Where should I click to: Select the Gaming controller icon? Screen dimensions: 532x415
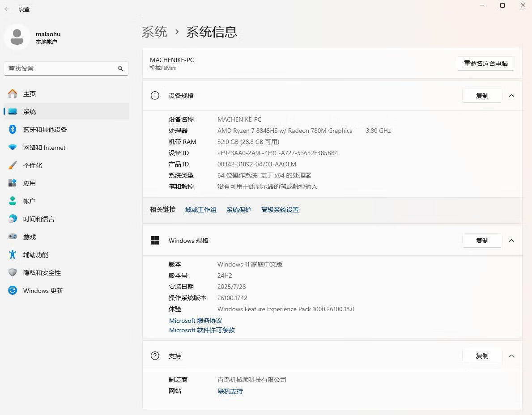tap(13, 237)
